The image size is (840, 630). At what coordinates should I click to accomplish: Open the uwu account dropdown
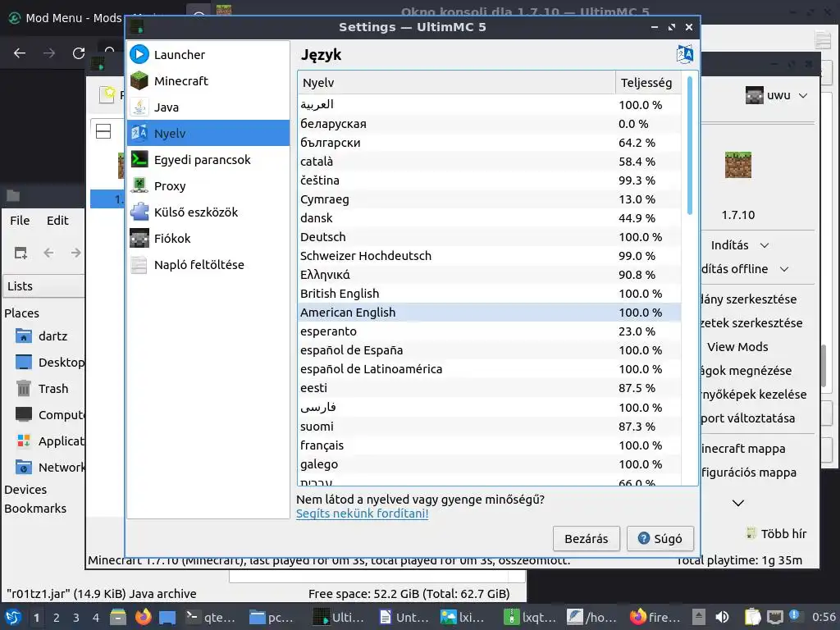777,96
